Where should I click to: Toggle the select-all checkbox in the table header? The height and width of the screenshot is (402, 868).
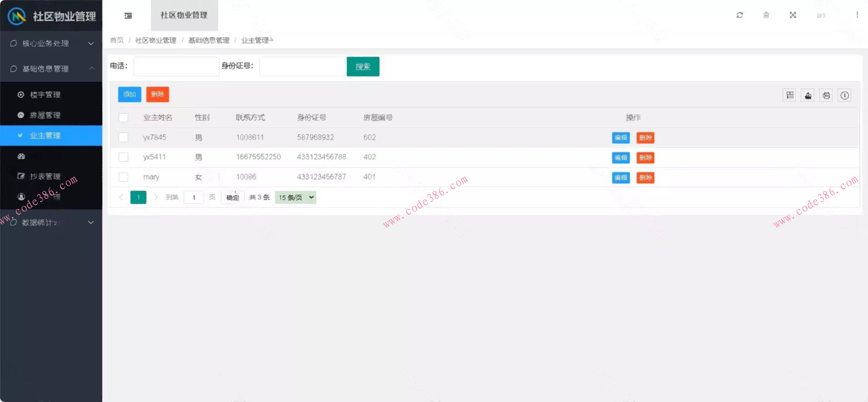tap(123, 118)
